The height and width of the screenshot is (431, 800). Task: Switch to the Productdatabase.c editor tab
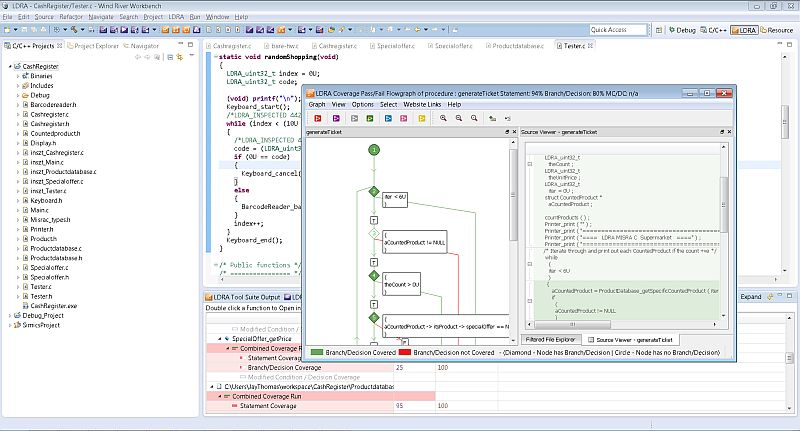515,46
